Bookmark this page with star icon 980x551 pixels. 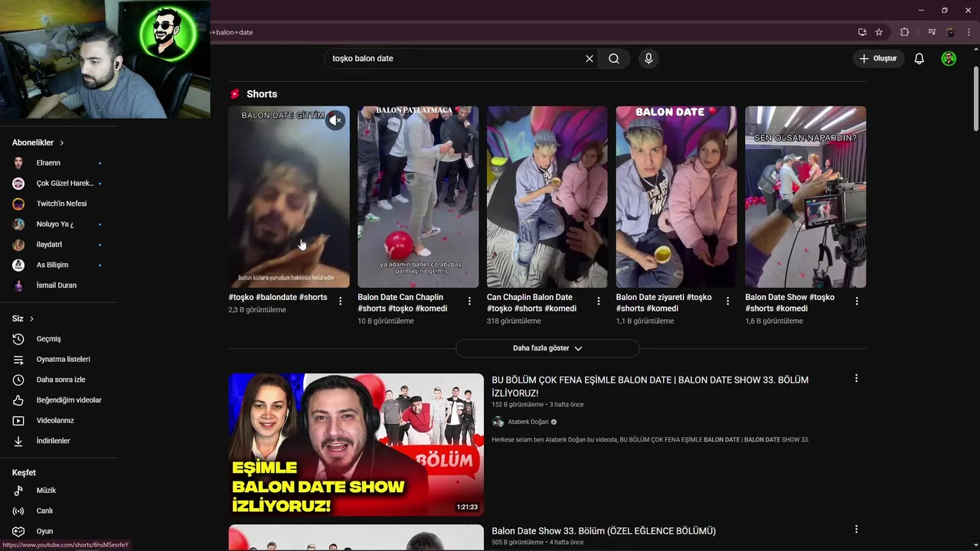click(x=879, y=32)
